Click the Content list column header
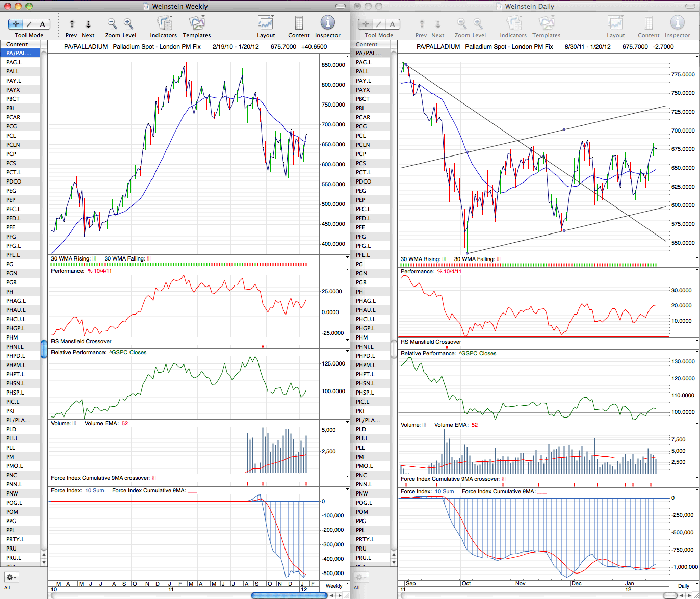The width and height of the screenshot is (700, 599). pos(20,44)
